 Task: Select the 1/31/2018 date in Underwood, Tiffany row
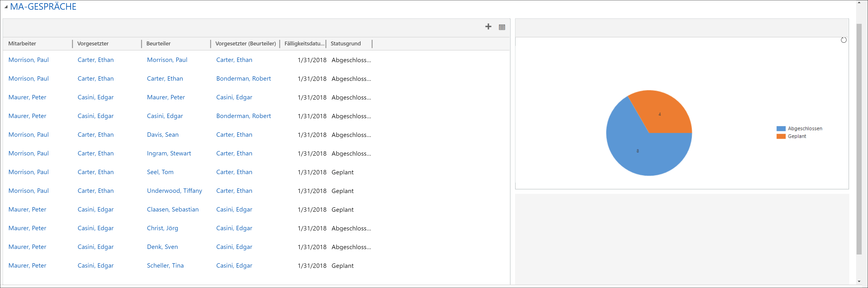point(312,191)
